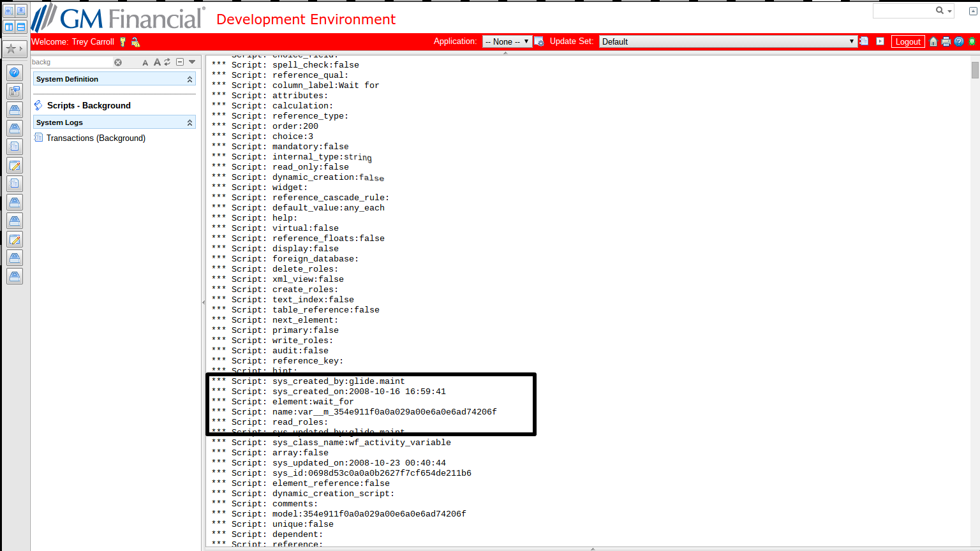The width and height of the screenshot is (980, 551).
Task: Switch to vertical split layout icon
Action: tap(9, 26)
